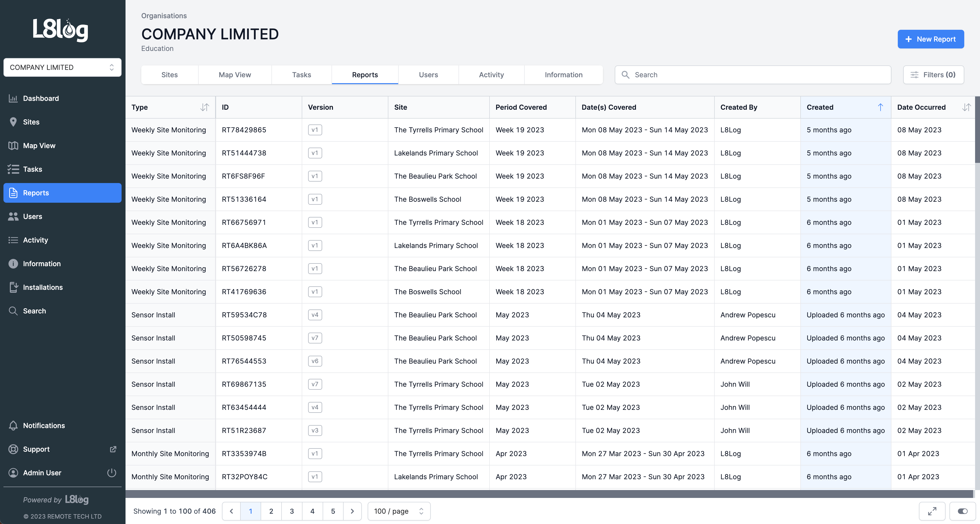Open Notifications bell in sidebar
980x524 pixels.
click(x=63, y=426)
